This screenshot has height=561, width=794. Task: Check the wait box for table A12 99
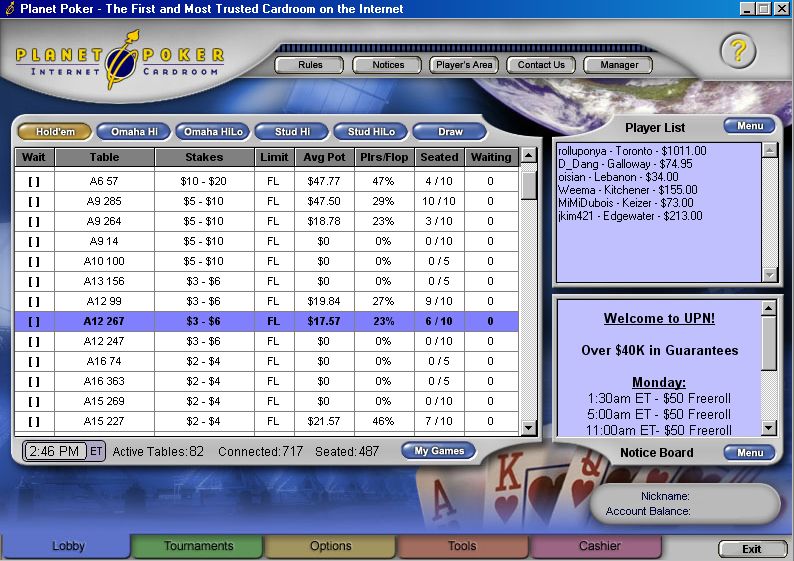pyautogui.click(x=34, y=301)
